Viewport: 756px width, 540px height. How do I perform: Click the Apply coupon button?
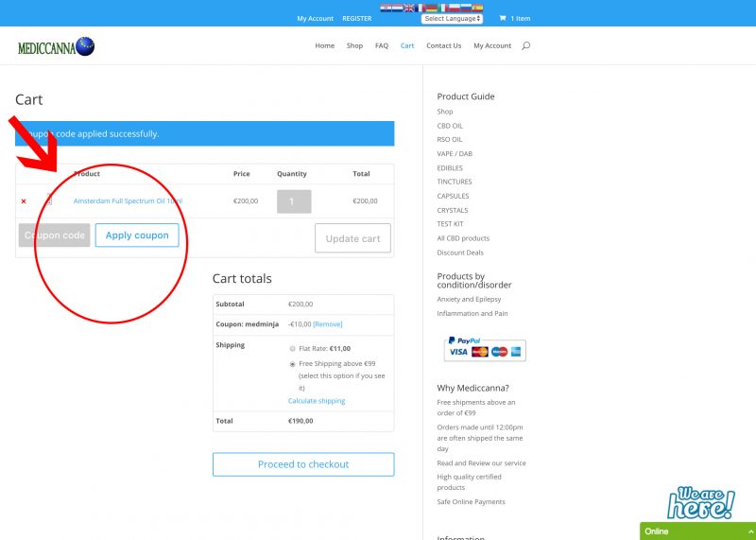click(137, 235)
